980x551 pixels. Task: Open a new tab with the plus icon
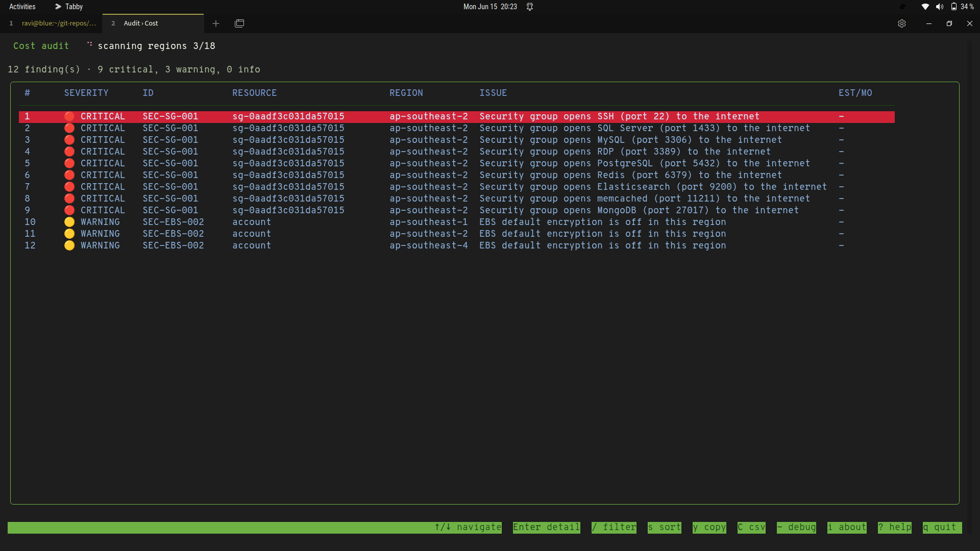(x=216, y=23)
